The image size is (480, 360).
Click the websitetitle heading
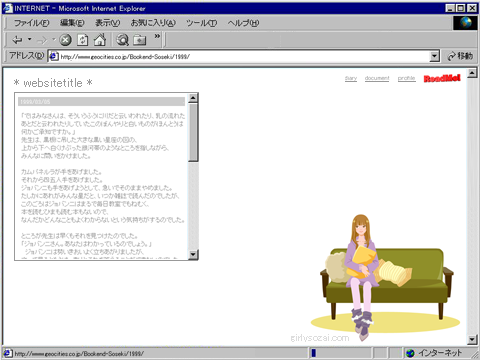(53, 83)
